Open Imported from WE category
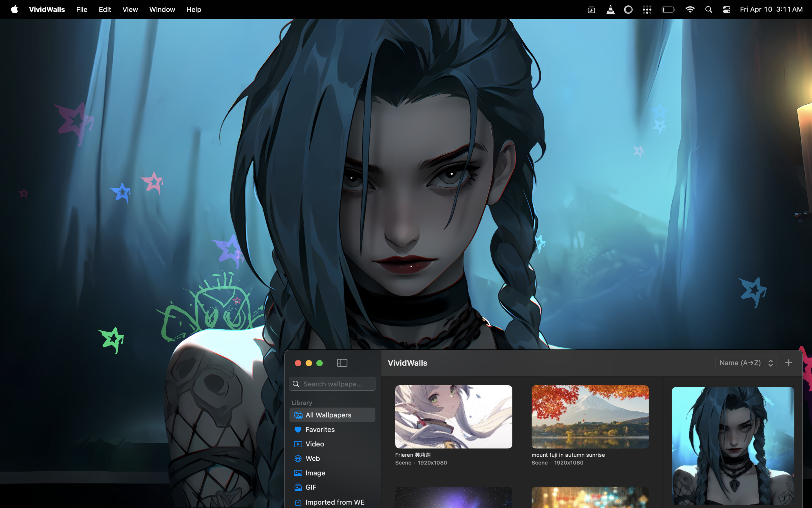 tap(332, 502)
